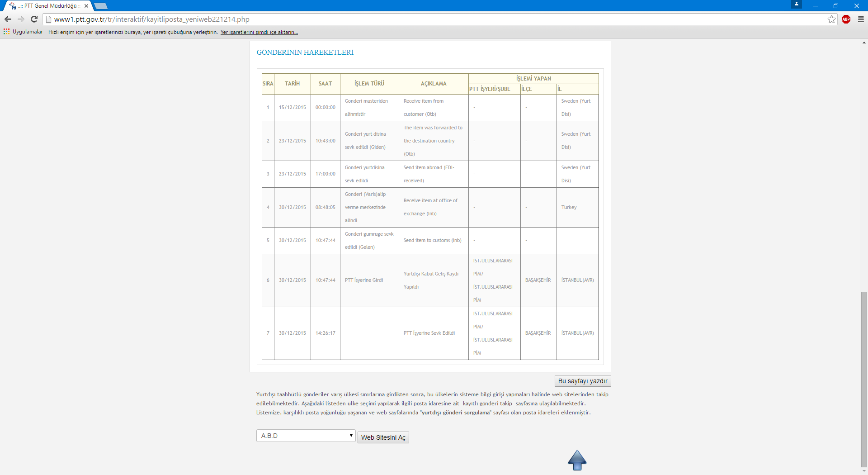Click the İŞLEMİ YAPAN header

click(x=533, y=79)
